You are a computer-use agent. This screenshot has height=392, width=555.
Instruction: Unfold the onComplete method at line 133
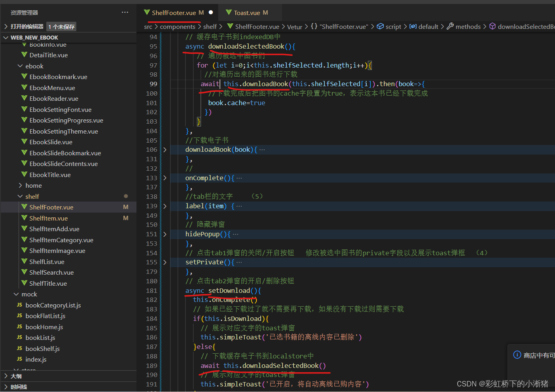click(x=165, y=178)
